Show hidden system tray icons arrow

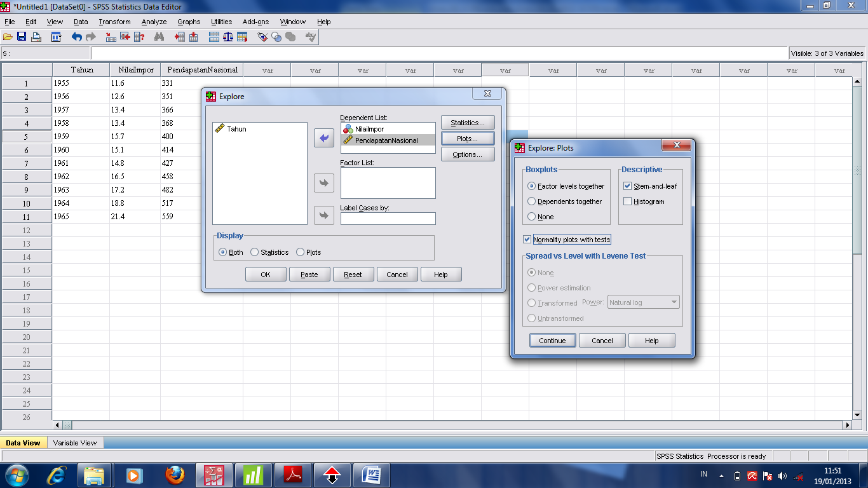point(721,475)
